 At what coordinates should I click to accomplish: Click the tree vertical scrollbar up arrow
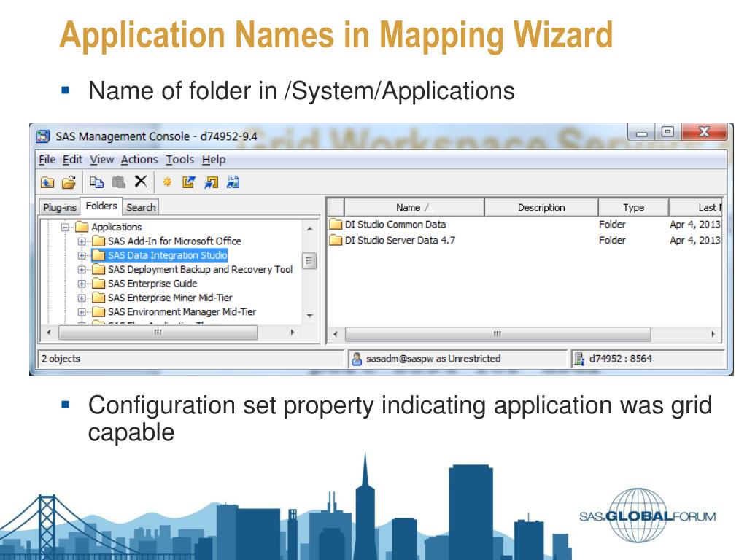pos(309,229)
